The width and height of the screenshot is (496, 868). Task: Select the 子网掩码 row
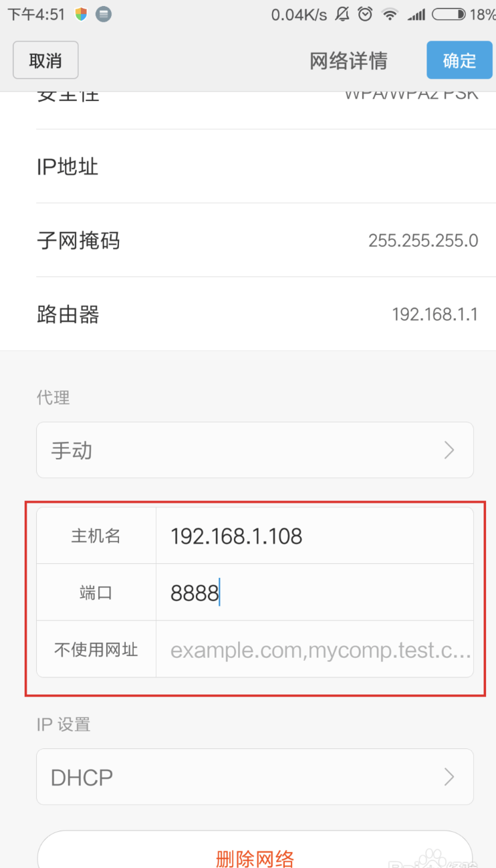tap(257, 240)
